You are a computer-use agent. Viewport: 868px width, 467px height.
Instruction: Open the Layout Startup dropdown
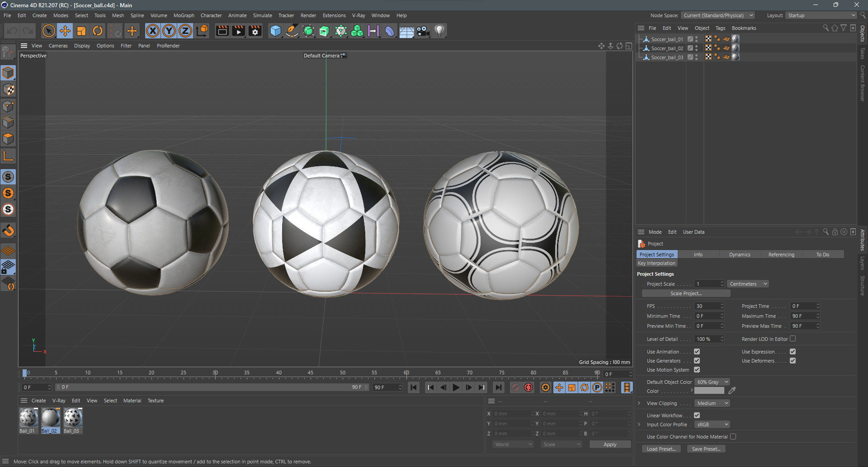pos(821,15)
